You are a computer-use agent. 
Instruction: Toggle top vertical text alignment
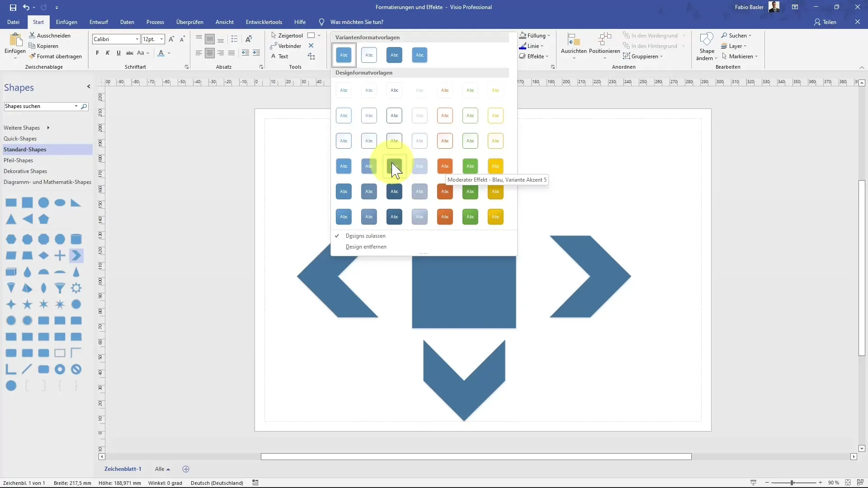(x=199, y=39)
